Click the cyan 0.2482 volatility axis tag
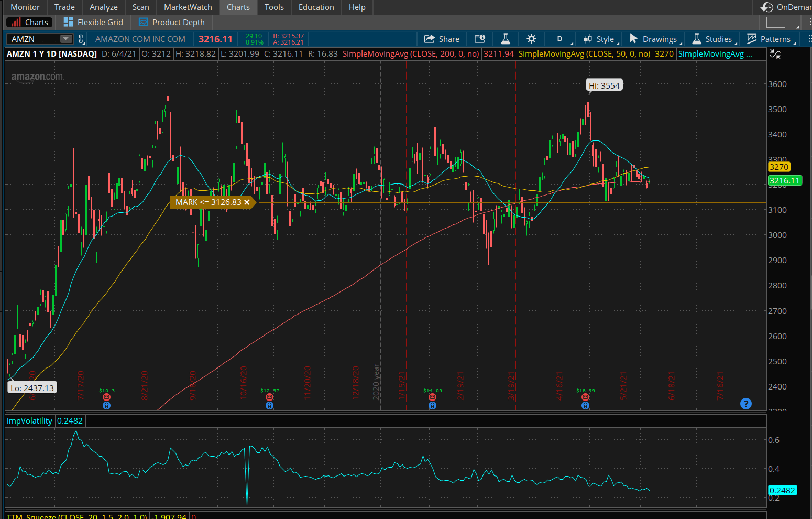Screen dimensions: 812x519 (782, 491)
